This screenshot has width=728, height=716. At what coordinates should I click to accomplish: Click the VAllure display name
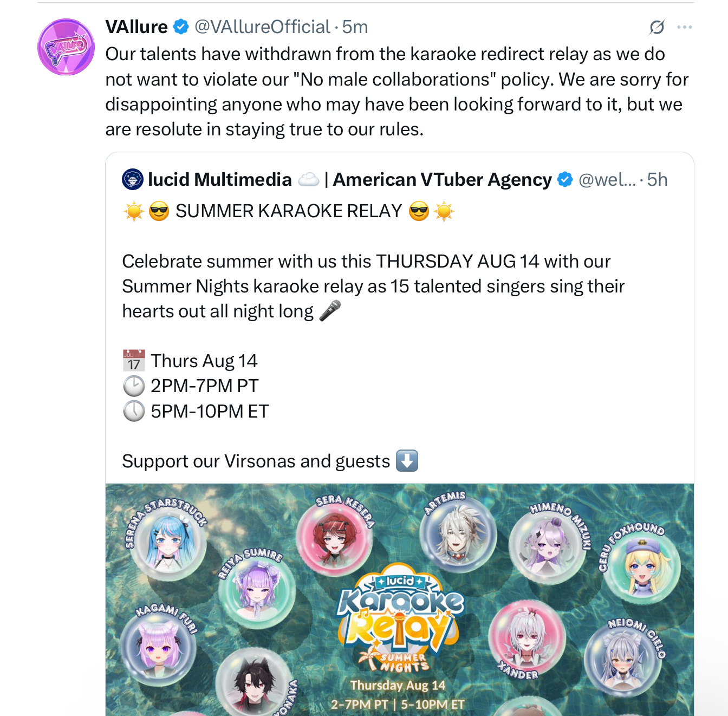click(136, 27)
